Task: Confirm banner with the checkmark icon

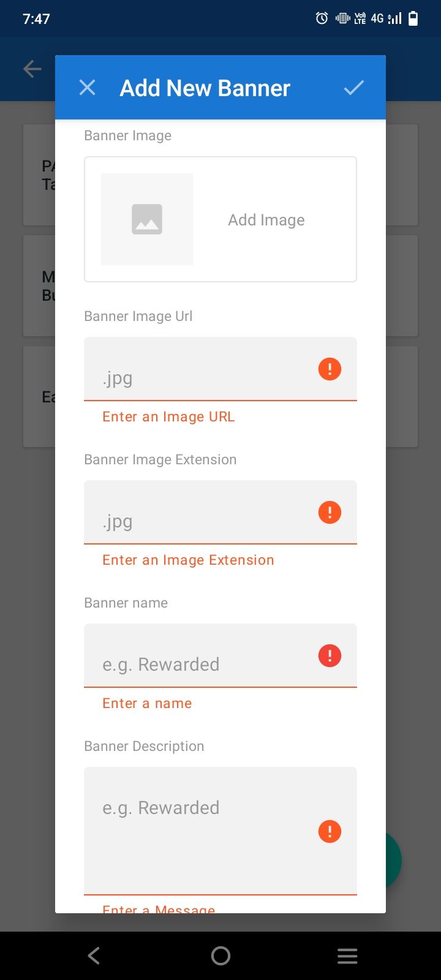Action: 353,88
